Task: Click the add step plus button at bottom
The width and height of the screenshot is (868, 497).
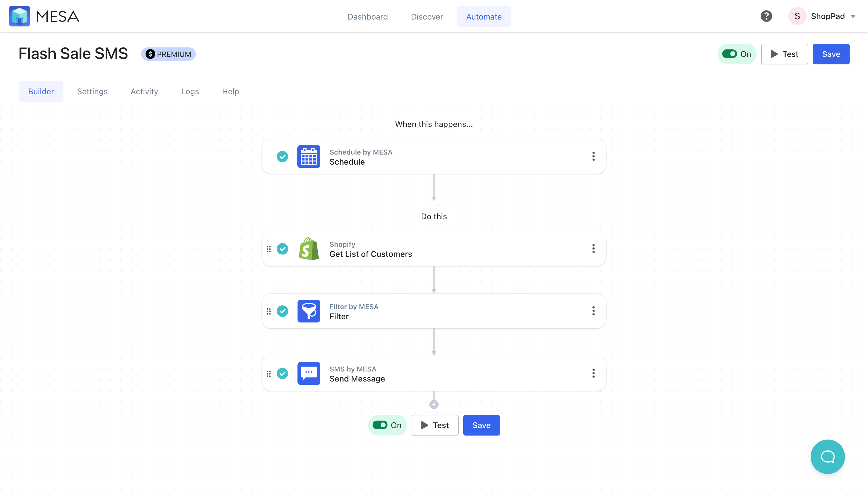Action: [434, 404]
